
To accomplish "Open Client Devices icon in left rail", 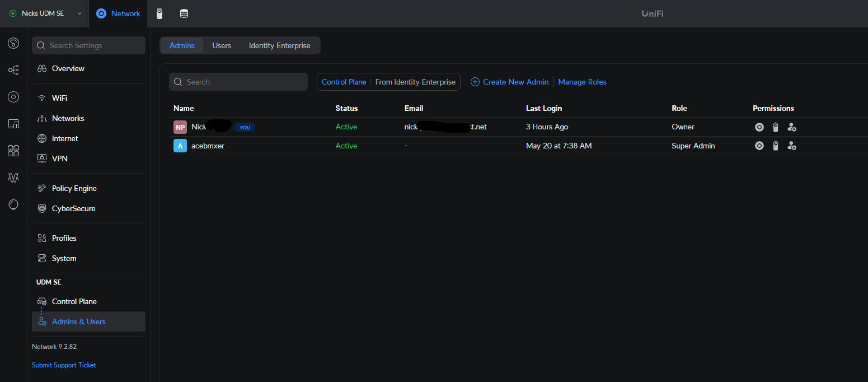I will (x=13, y=124).
